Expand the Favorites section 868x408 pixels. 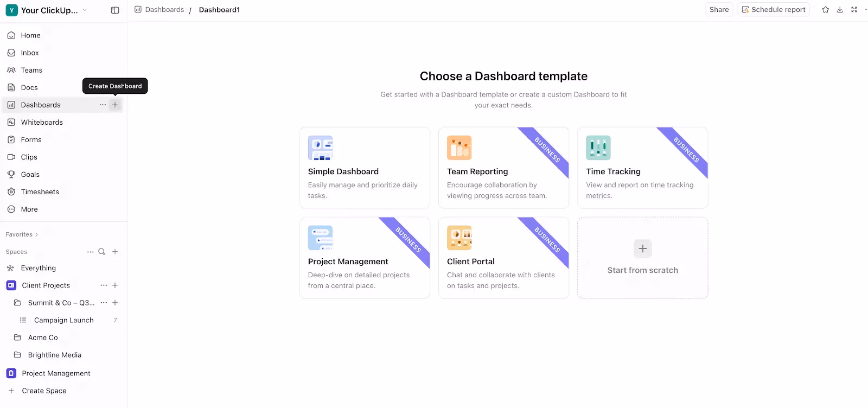click(x=22, y=234)
